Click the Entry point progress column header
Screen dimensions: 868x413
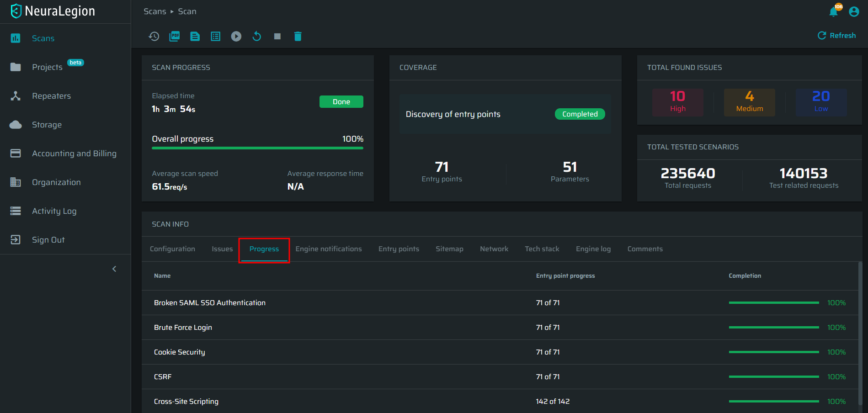click(x=565, y=276)
